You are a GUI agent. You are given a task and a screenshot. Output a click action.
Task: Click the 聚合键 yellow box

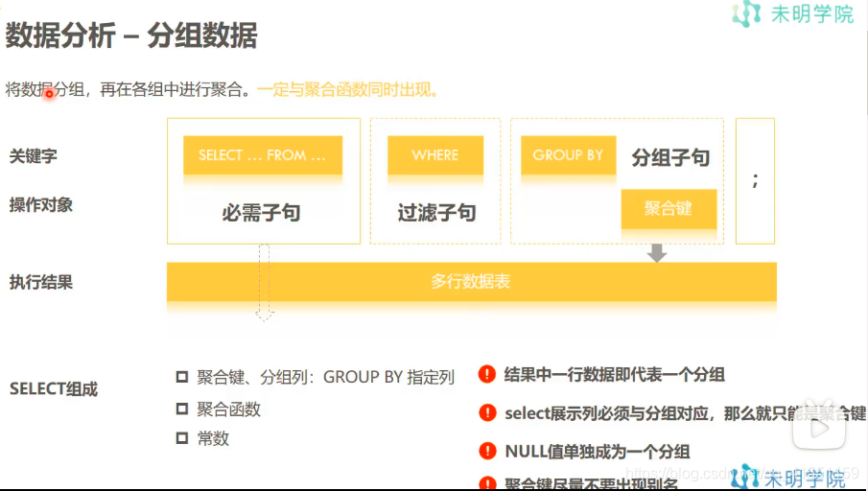[x=669, y=209]
